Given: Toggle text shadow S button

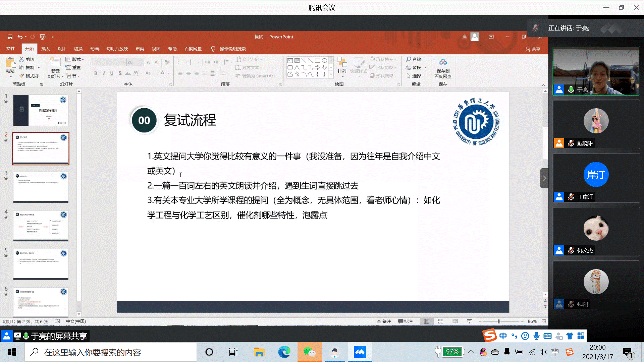Looking at the screenshot, I should pos(120,73).
